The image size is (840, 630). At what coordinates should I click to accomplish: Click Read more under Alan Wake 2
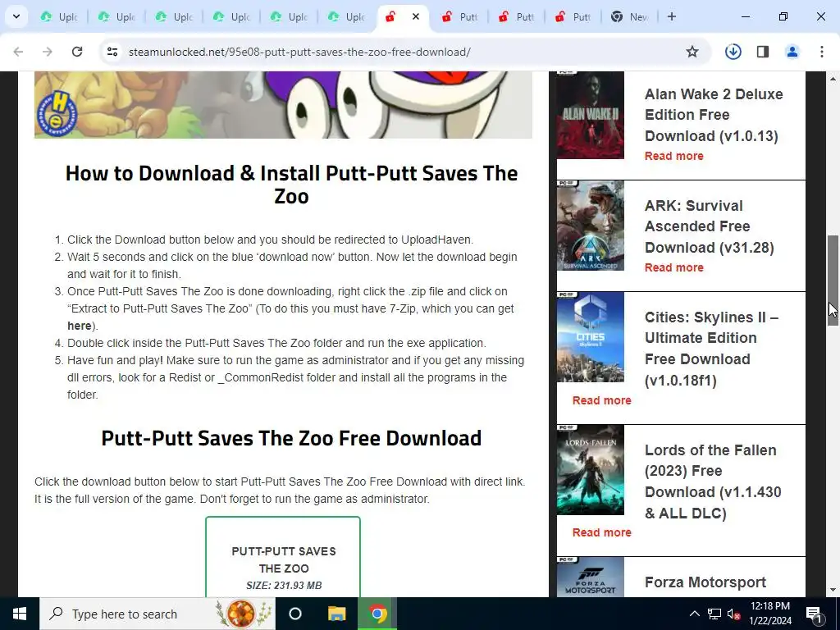(674, 156)
